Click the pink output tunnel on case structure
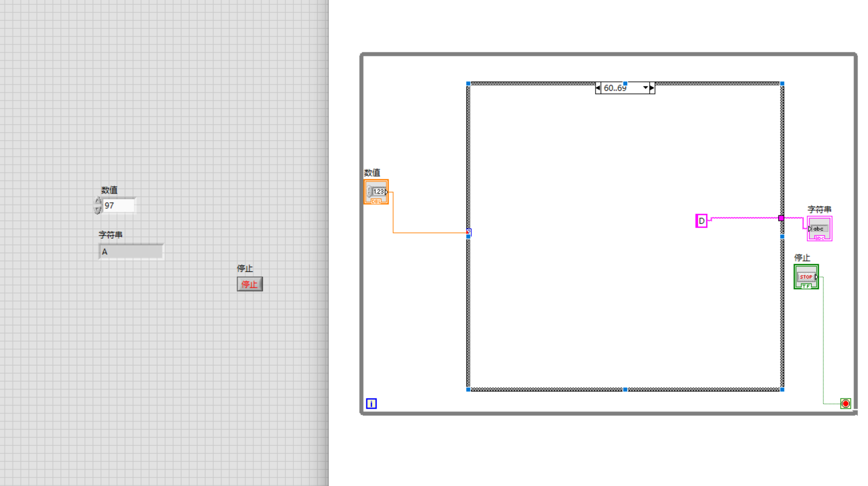Image resolution: width=868 pixels, height=486 pixels. point(781,218)
